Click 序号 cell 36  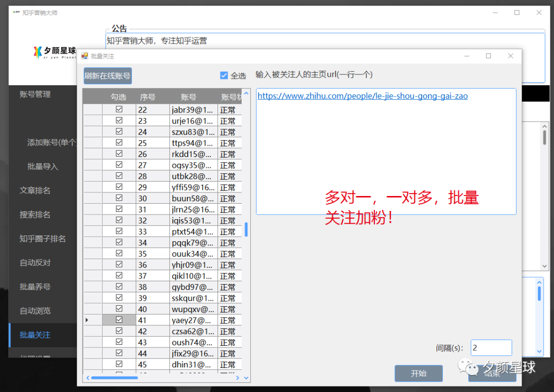[153, 265]
